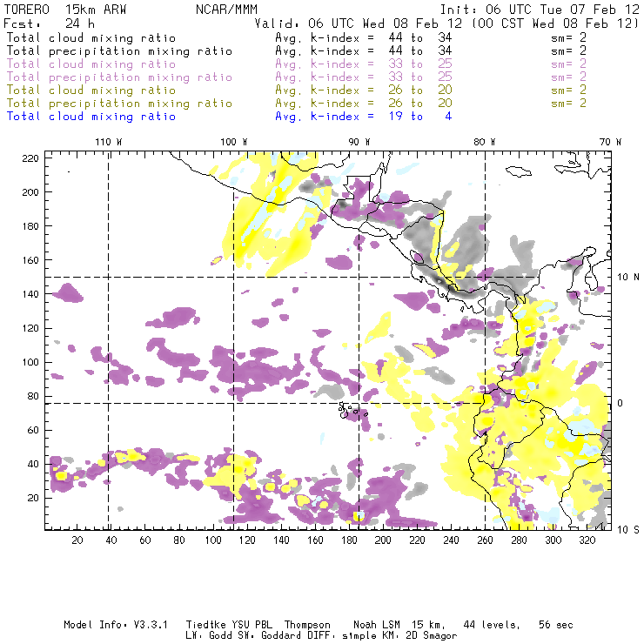Click left axis grid label "140"
This screenshot has width=644, height=644.
[x=30, y=294]
